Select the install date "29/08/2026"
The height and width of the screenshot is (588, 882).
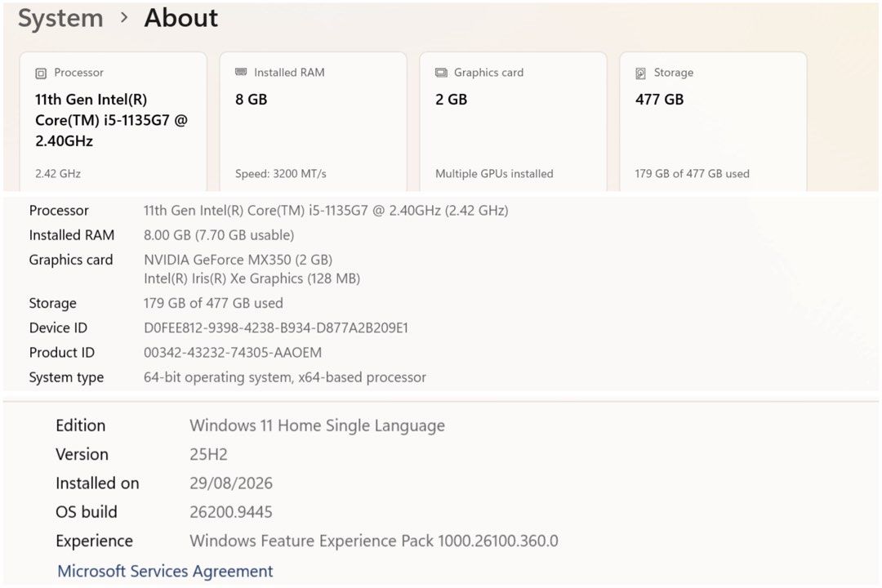(x=231, y=483)
